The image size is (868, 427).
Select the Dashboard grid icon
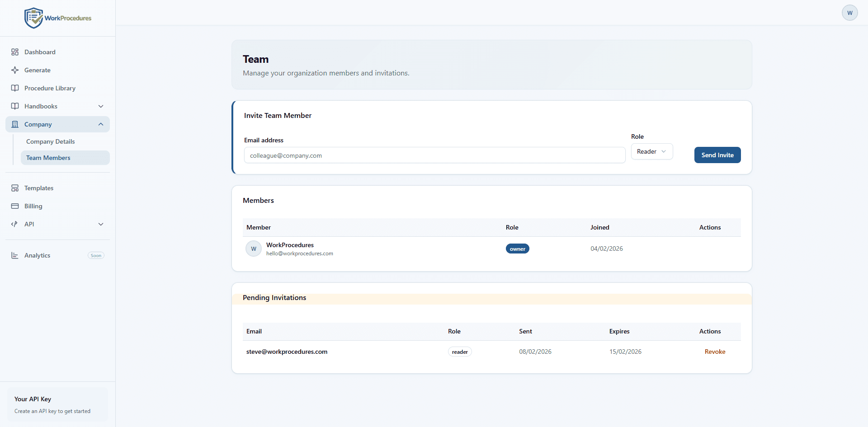15,52
